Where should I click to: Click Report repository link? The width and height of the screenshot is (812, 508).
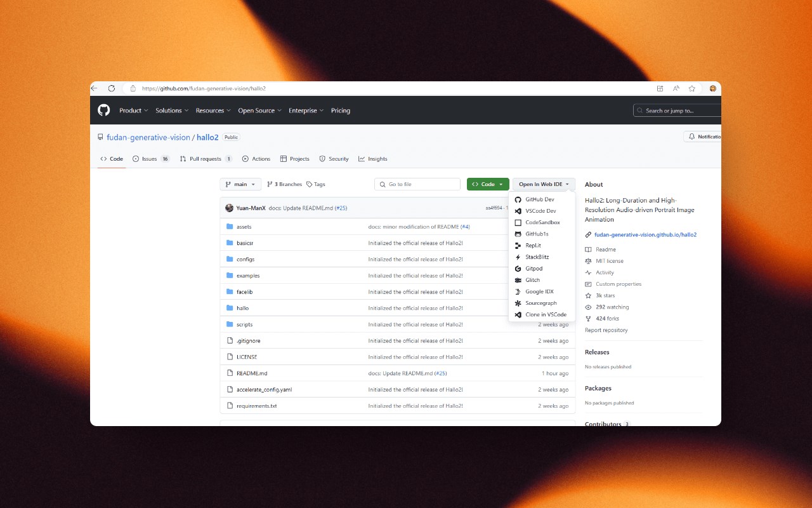(606, 330)
